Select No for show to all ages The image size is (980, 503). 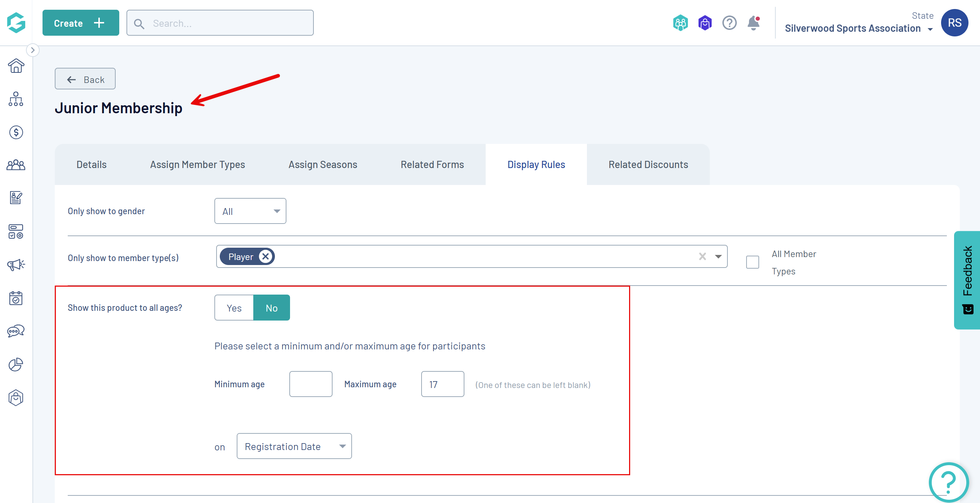tap(271, 308)
